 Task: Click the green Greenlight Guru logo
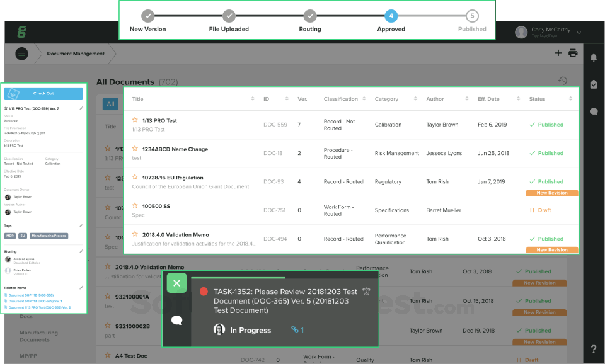(x=21, y=32)
